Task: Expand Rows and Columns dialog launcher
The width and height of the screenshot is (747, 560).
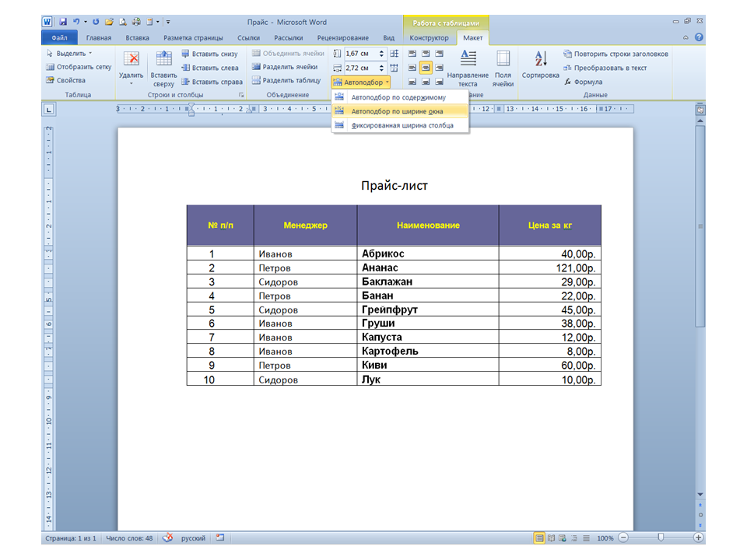Action: (x=241, y=95)
